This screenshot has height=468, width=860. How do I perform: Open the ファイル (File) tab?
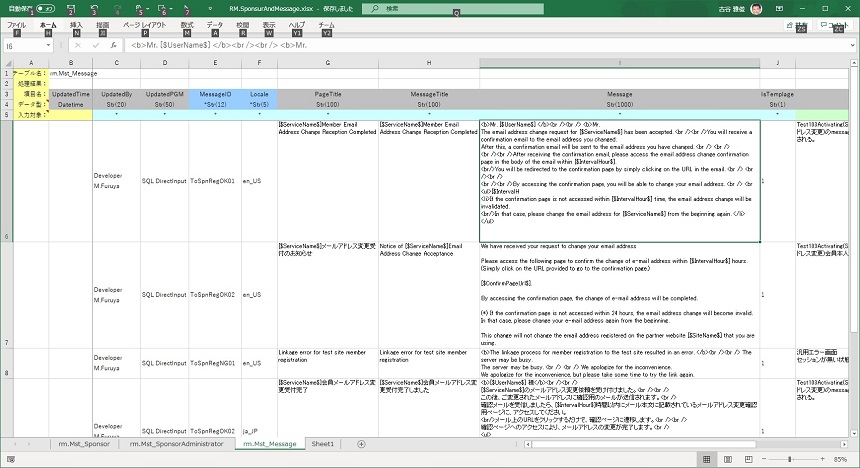(x=16, y=25)
